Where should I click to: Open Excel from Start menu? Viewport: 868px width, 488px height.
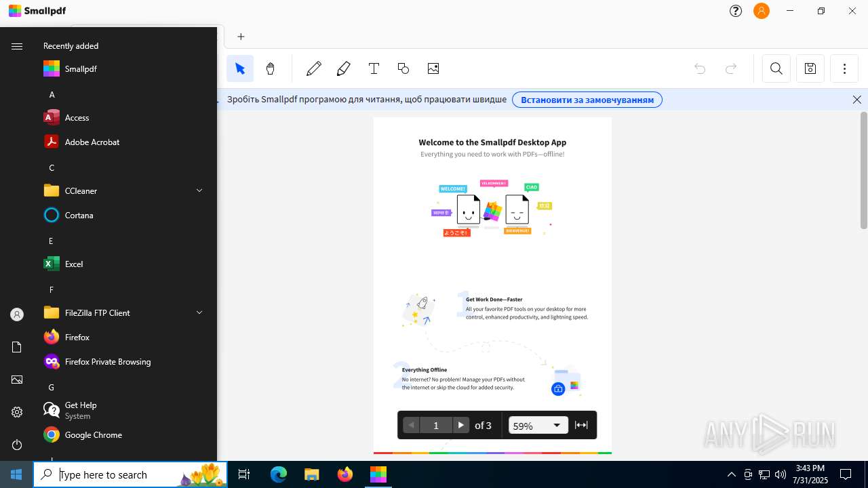124,264
